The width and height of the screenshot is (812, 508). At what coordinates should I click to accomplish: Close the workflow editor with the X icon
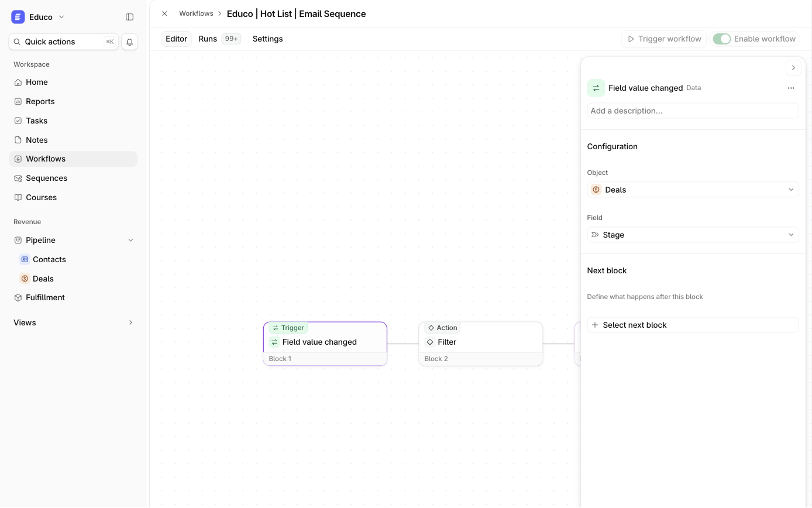click(x=164, y=13)
